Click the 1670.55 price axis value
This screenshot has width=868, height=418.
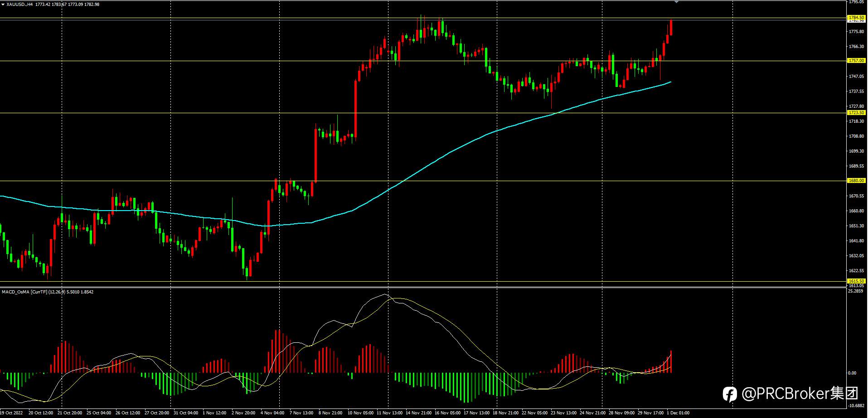pos(856,196)
